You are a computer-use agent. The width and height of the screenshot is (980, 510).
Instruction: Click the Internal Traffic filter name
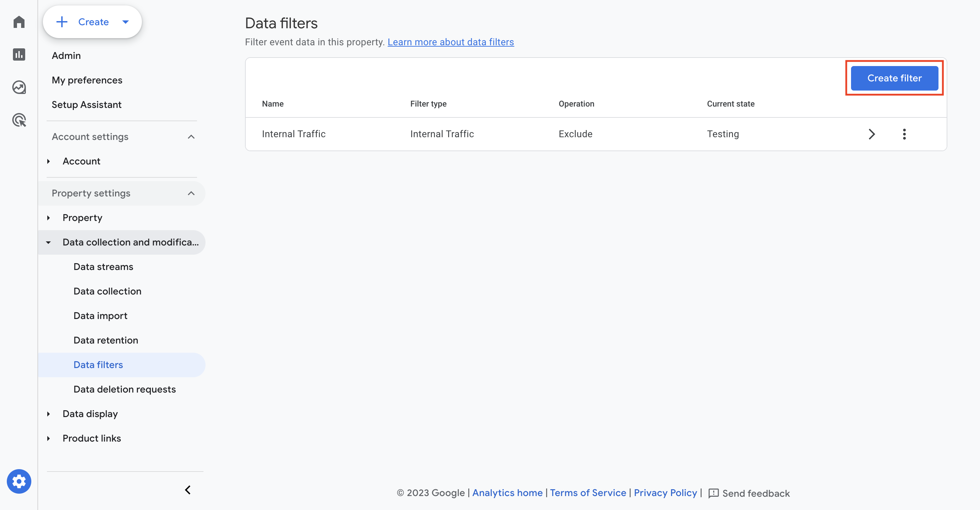(x=294, y=134)
